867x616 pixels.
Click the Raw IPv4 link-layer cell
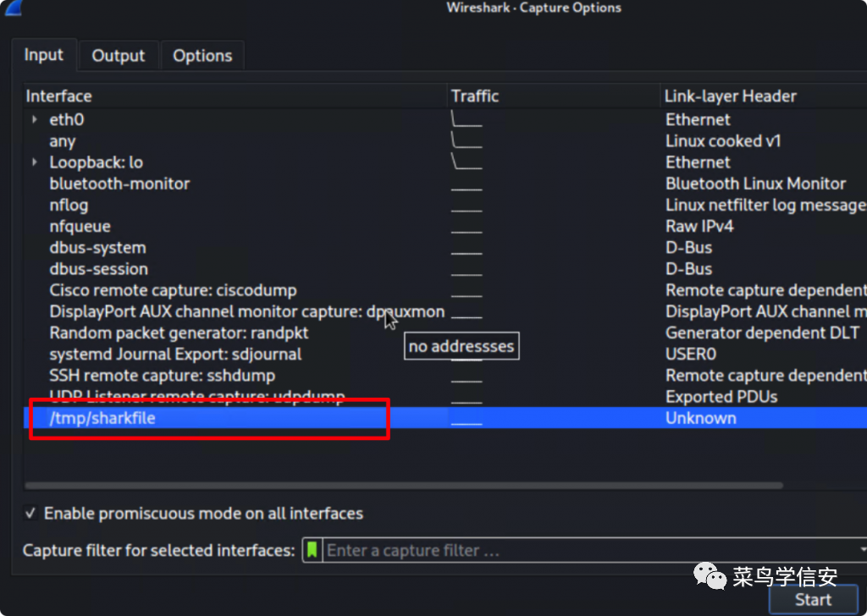pyautogui.click(x=699, y=227)
